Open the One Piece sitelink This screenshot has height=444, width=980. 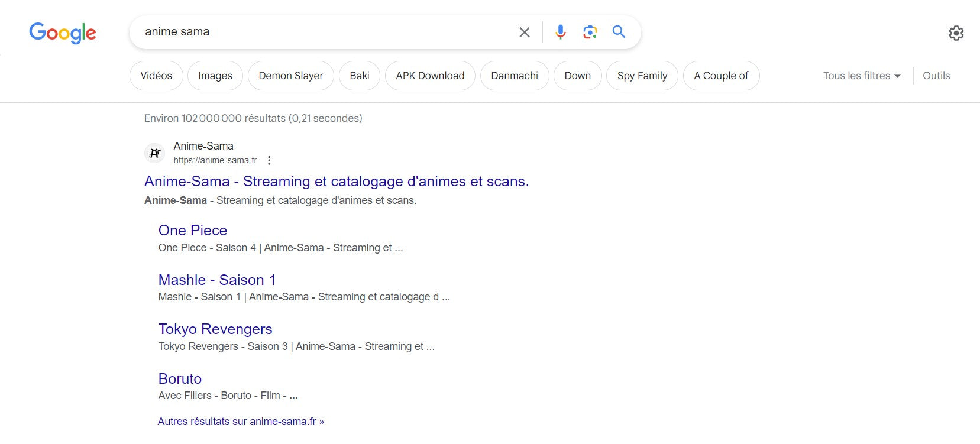[193, 231]
